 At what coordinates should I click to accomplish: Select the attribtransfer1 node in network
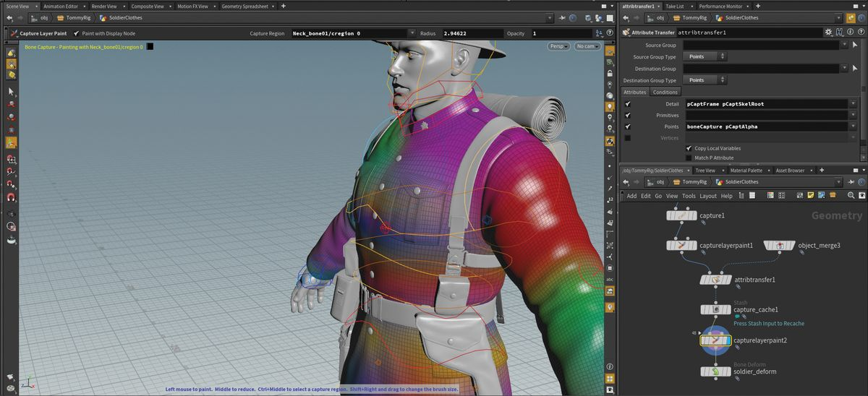pyautogui.click(x=715, y=280)
